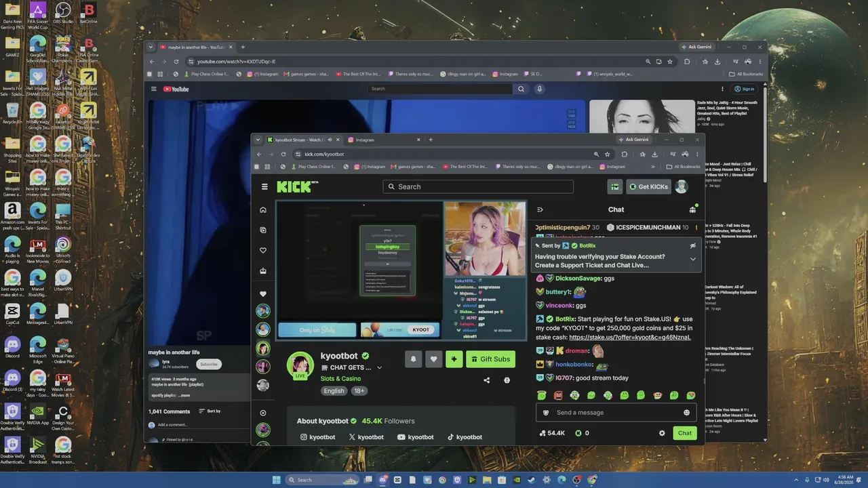868x488 pixels.
Task: Click the English language tag
Action: 334,391
